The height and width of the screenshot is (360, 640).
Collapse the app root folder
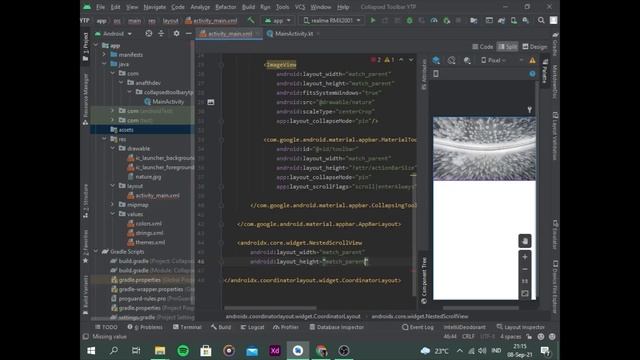coord(96,45)
